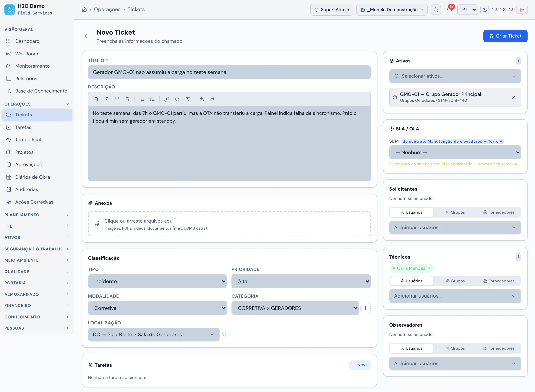Open the Modalidade dropdown showing Corretiva
535x392 pixels.
[x=157, y=308]
